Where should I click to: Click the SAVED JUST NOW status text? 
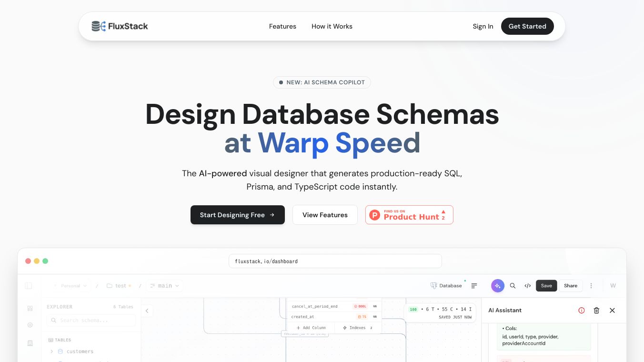[455, 317]
